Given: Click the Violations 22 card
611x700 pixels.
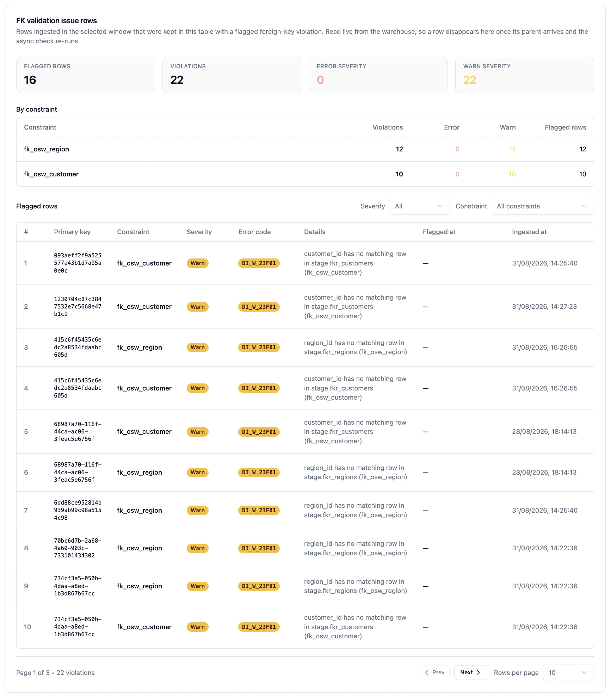Looking at the screenshot, I should [x=232, y=75].
